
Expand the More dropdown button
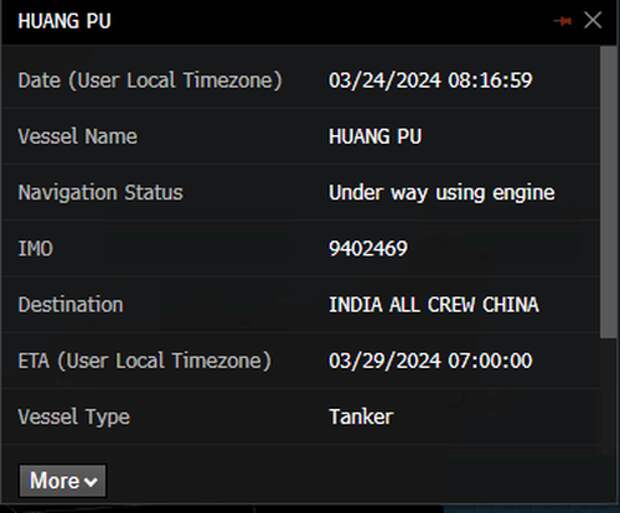(x=63, y=481)
